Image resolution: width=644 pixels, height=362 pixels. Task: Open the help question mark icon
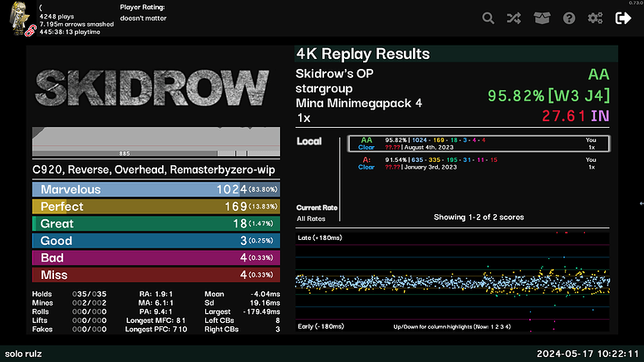coord(568,18)
